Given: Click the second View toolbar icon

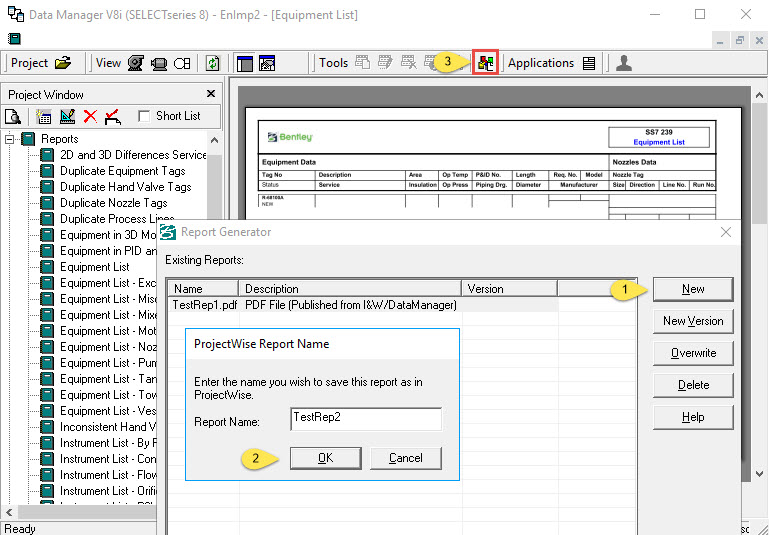Looking at the screenshot, I should pyautogui.click(x=159, y=63).
